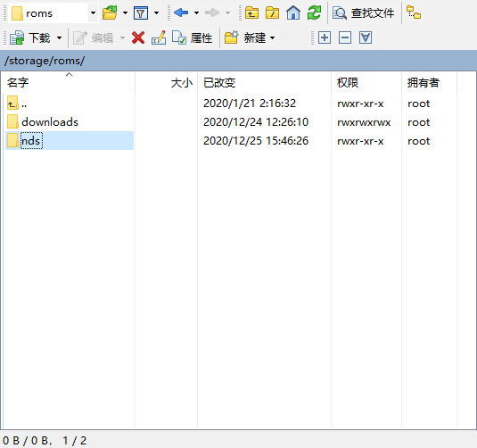Click date 2020/12/25 15:46:26
477x448 pixels.
pos(256,141)
